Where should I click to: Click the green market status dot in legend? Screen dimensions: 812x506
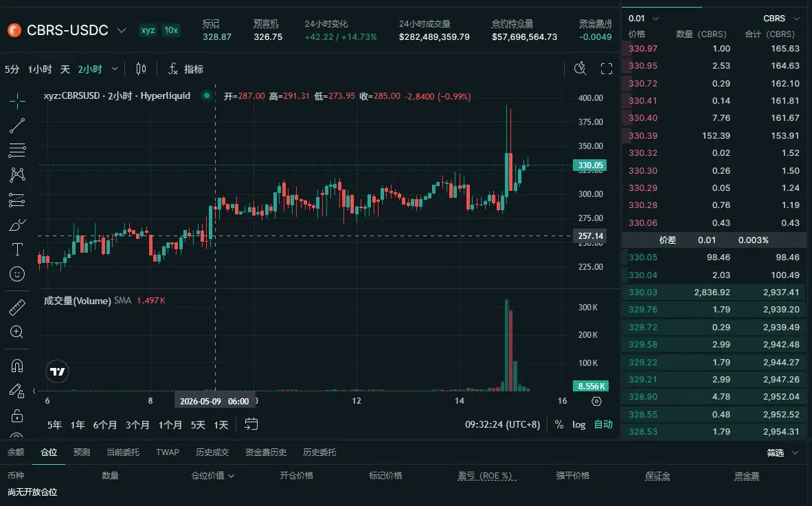point(207,95)
